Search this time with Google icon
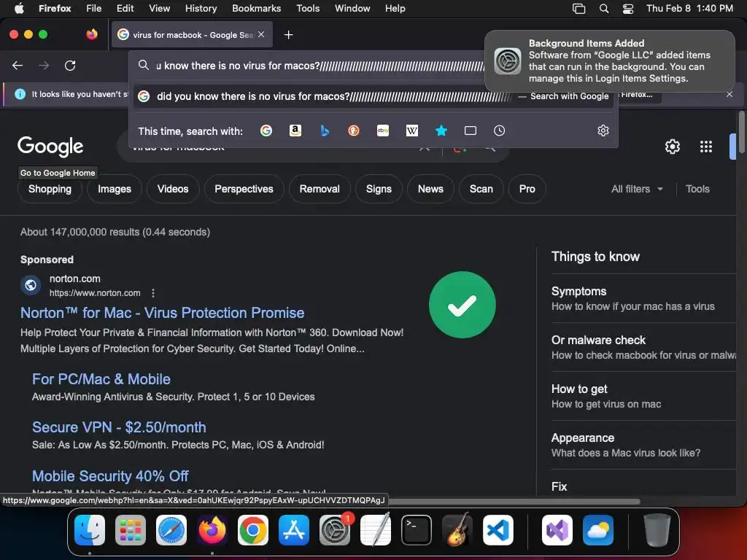This screenshot has width=747, height=560. (x=266, y=131)
